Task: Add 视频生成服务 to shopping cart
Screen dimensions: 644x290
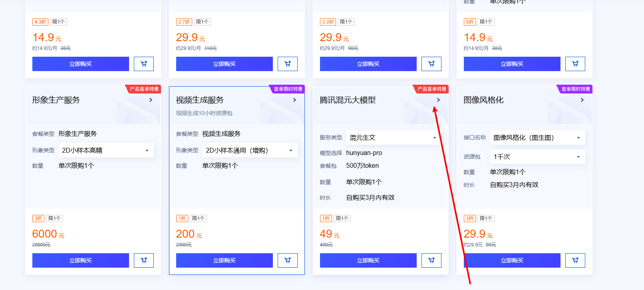Action: click(x=288, y=260)
